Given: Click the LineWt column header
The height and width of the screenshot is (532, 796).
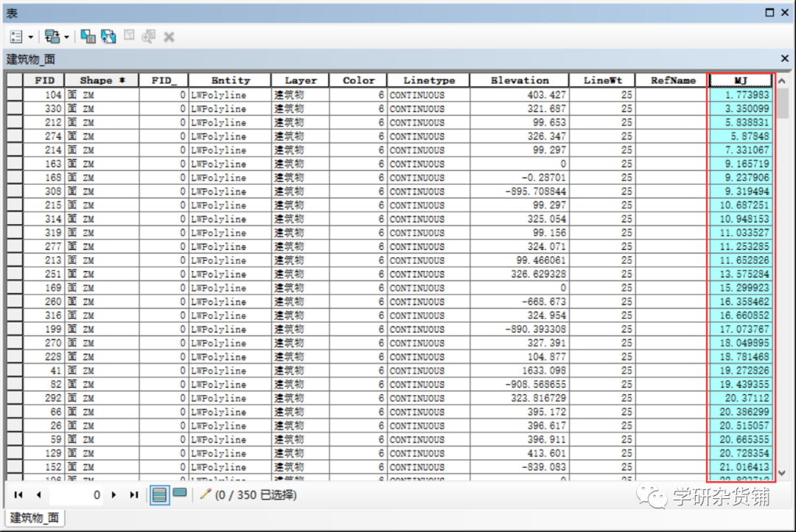Looking at the screenshot, I should tap(603, 80).
